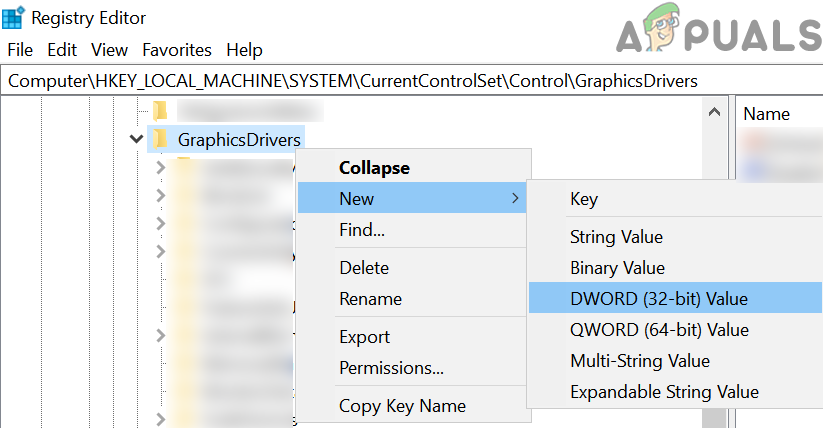Collapse the GraphicsDrivers tree node arrow
The height and width of the screenshot is (428, 823).
point(137,139)
